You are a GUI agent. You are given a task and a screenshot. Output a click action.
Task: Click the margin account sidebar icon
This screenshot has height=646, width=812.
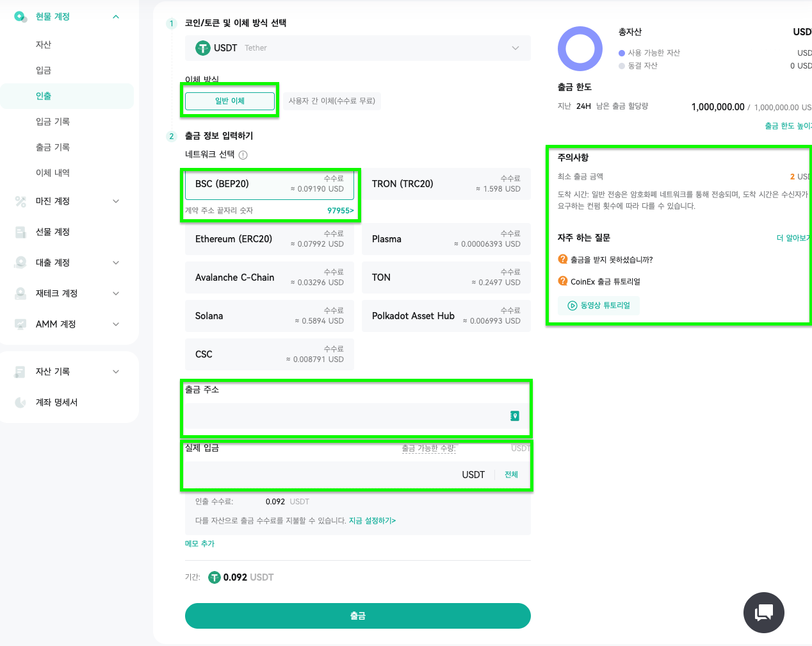point(20,201)
